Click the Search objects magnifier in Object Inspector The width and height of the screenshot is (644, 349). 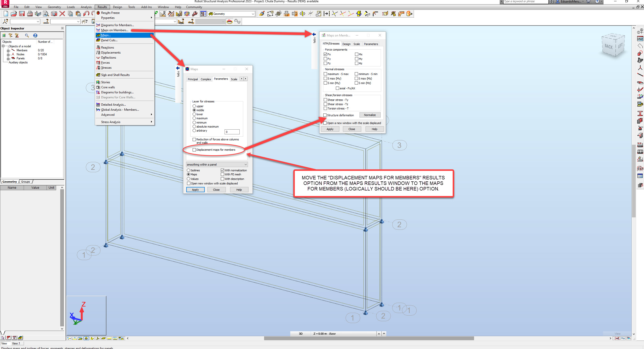27,35
